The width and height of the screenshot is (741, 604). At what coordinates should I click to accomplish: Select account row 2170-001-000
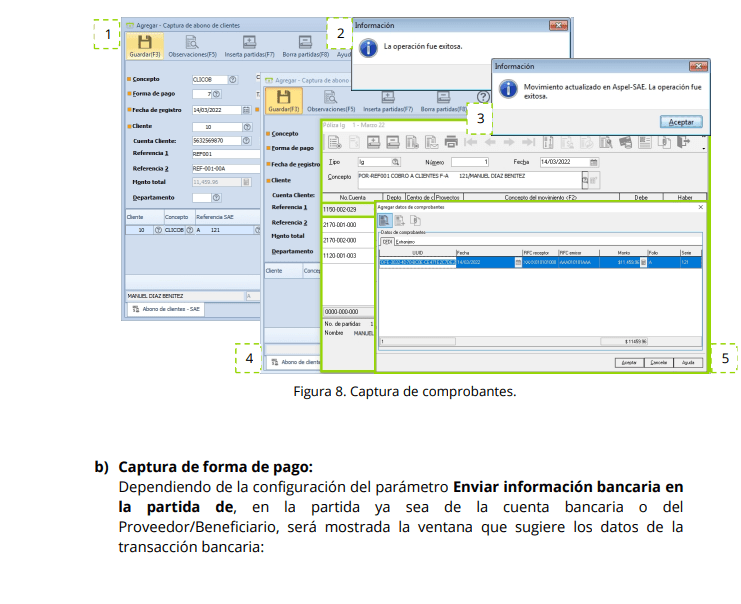click(339, 226)
